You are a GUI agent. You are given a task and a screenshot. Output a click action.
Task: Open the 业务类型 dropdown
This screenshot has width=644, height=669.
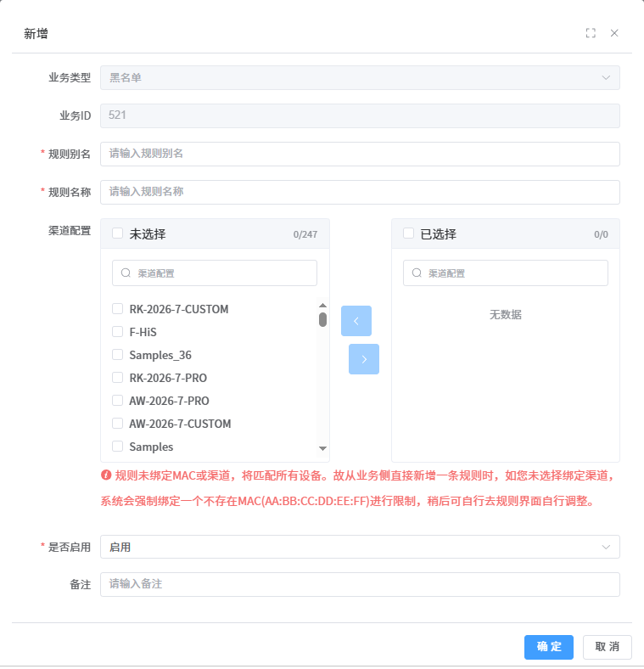point(360,77)
